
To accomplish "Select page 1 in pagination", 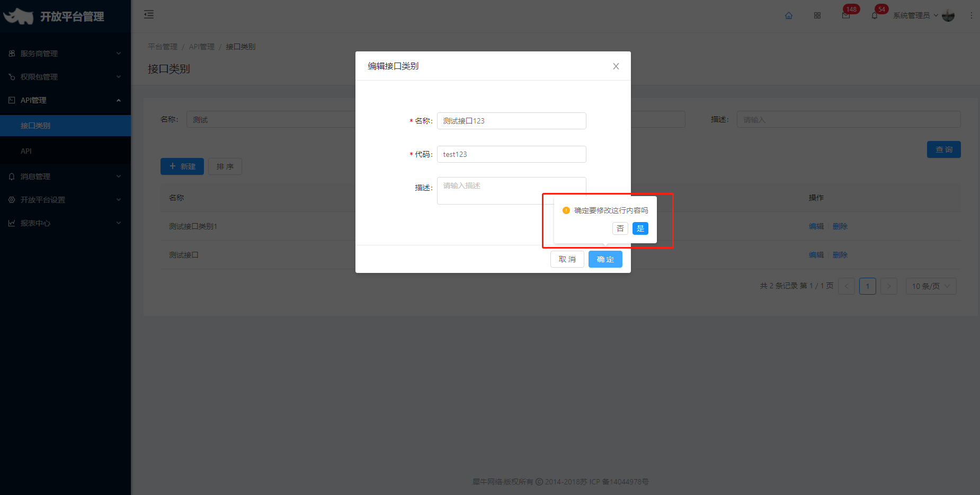I will tap(868, 286).
